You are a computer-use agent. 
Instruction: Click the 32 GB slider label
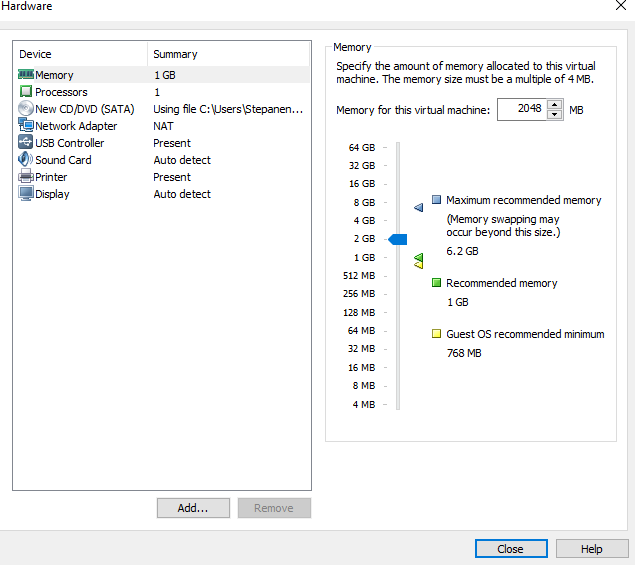tap(362, 165)
